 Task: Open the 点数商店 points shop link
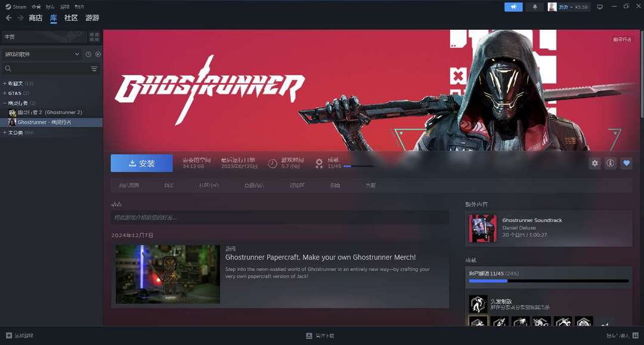[254, 186]
